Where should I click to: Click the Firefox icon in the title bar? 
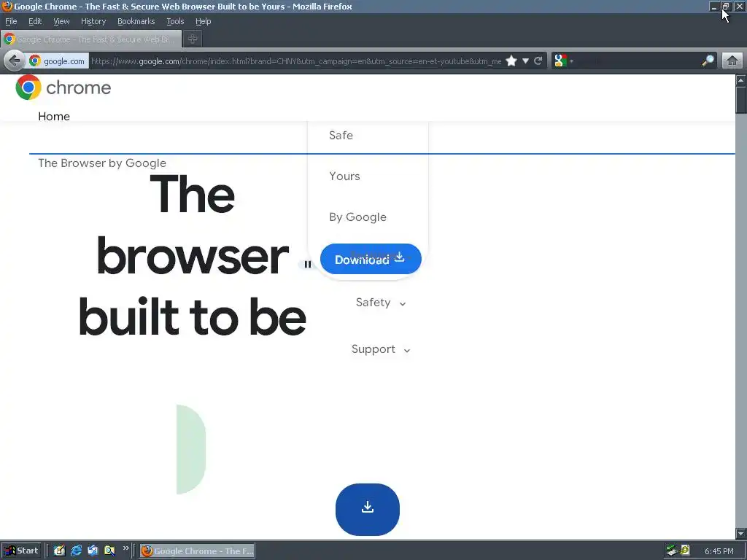[x=7, y=6]
